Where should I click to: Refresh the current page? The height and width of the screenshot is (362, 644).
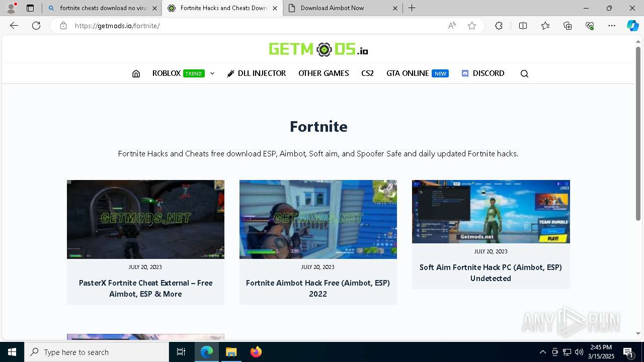click(x=36, y=26)
